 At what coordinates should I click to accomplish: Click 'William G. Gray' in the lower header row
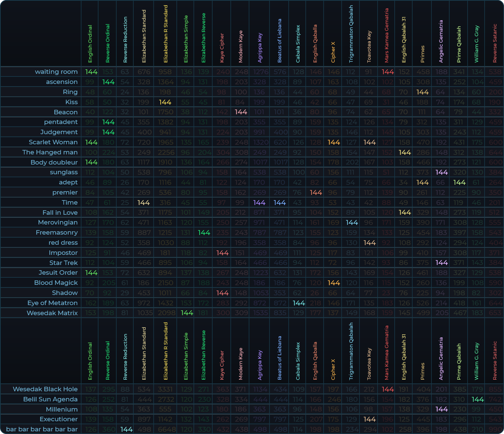pos(476,361)
